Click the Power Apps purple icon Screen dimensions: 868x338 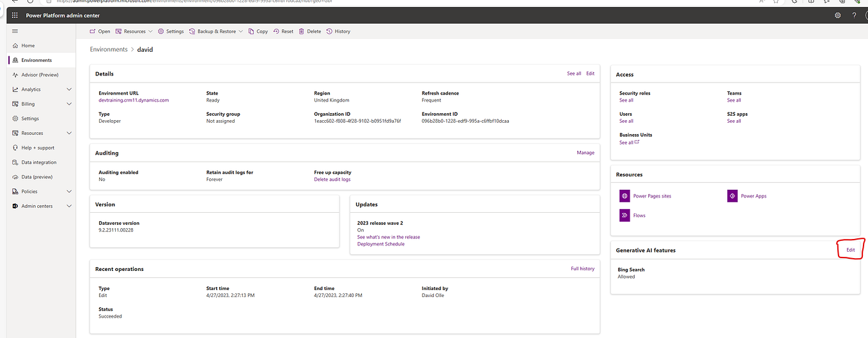pyautogui.click(x=732, y=196)
